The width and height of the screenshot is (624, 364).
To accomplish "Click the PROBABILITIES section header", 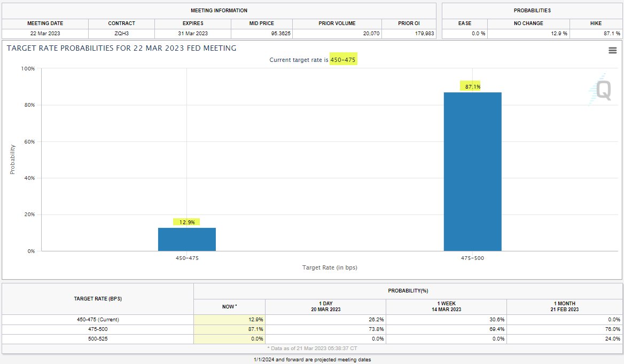I will point(532,11).
